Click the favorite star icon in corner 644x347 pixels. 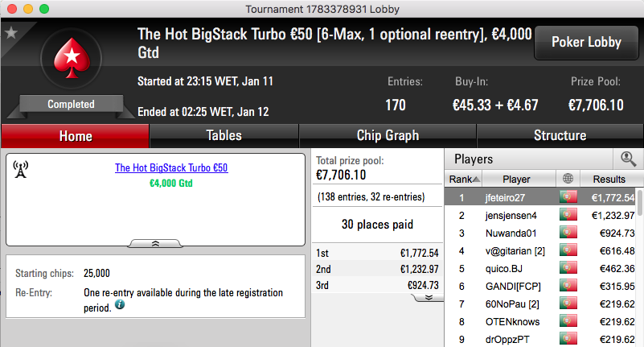click(11, 33)
